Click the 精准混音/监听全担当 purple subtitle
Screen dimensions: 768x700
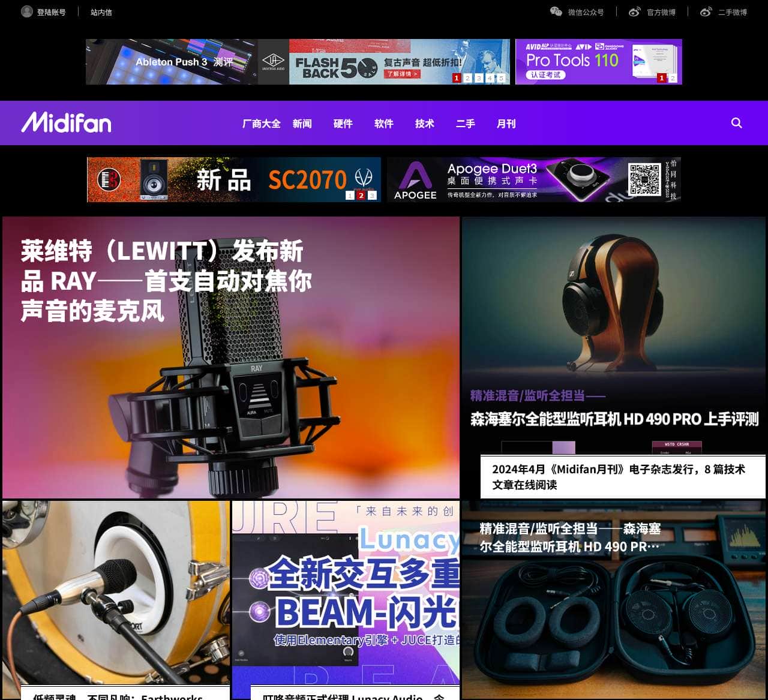pos(538,395)
